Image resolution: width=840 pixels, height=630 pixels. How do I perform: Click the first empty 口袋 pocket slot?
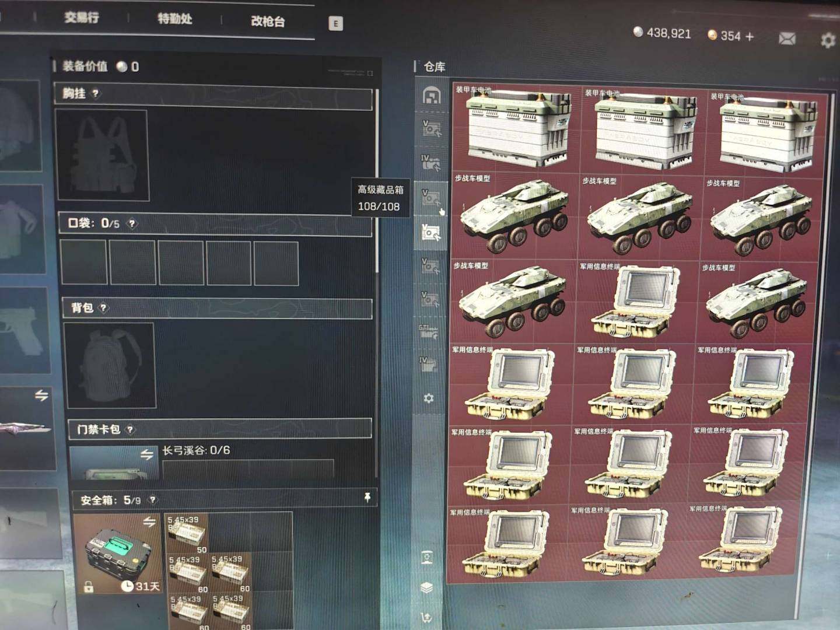pos(84,262)
